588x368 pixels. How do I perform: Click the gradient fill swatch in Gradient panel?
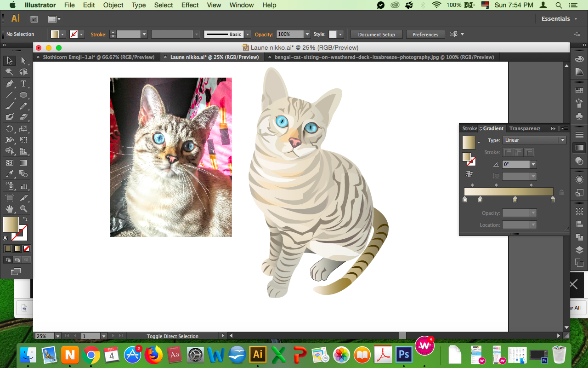click(469, 142)
